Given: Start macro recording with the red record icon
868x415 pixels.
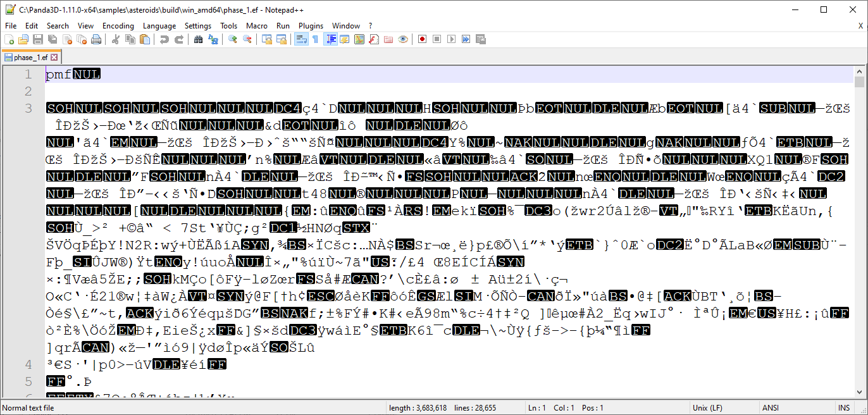Looking at the screenshot, I should (x=422, y=39).
